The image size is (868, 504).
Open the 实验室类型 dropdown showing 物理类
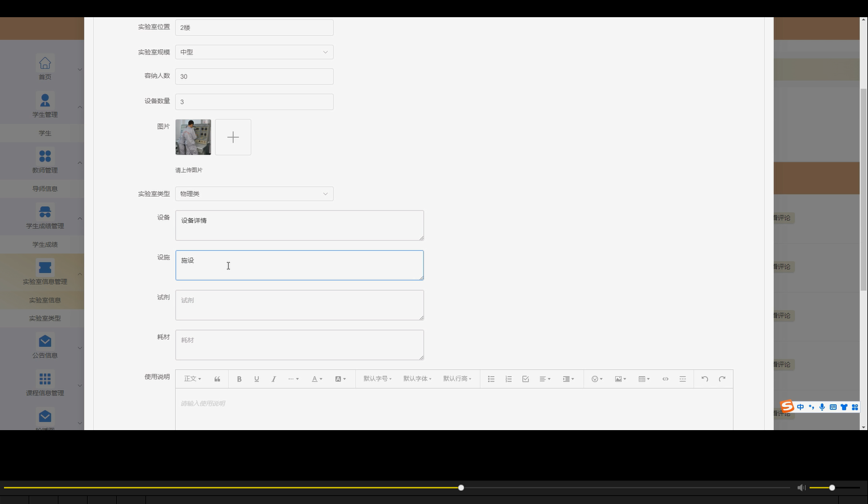click(x=254, y=194)
